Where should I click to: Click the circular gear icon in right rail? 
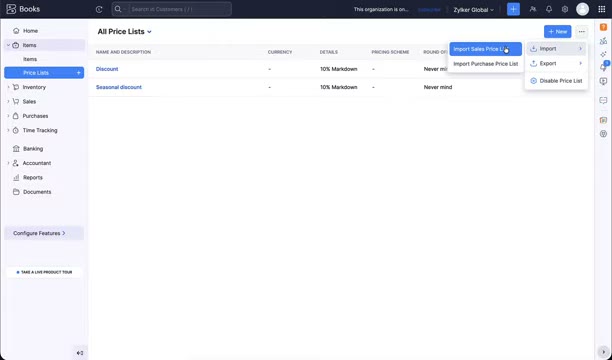click(603, 134)
